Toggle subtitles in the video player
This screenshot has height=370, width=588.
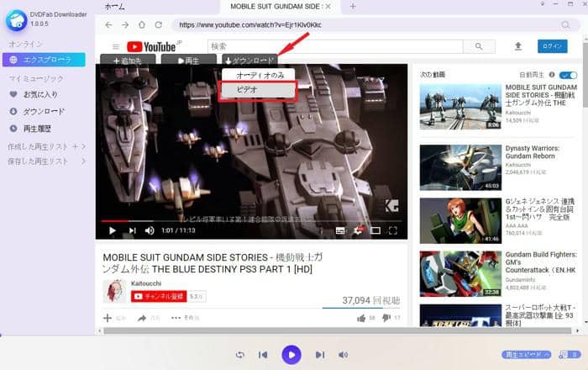(340, 230)
